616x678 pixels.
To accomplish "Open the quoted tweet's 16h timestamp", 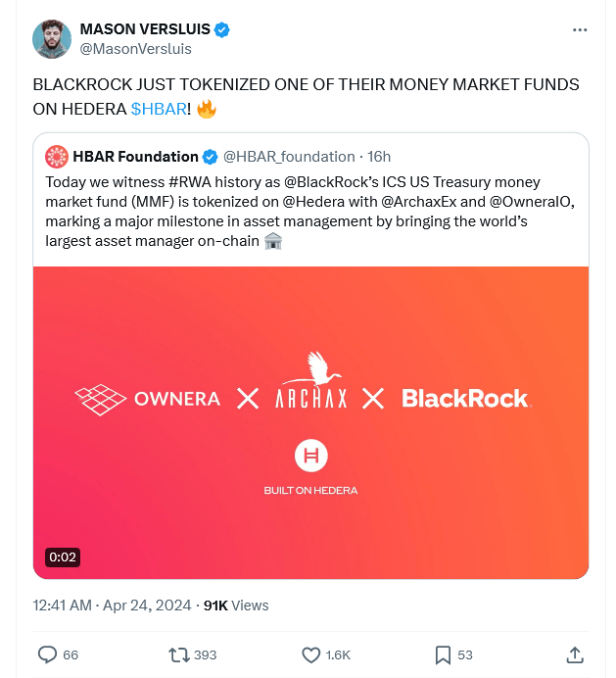I will (379, 156).
